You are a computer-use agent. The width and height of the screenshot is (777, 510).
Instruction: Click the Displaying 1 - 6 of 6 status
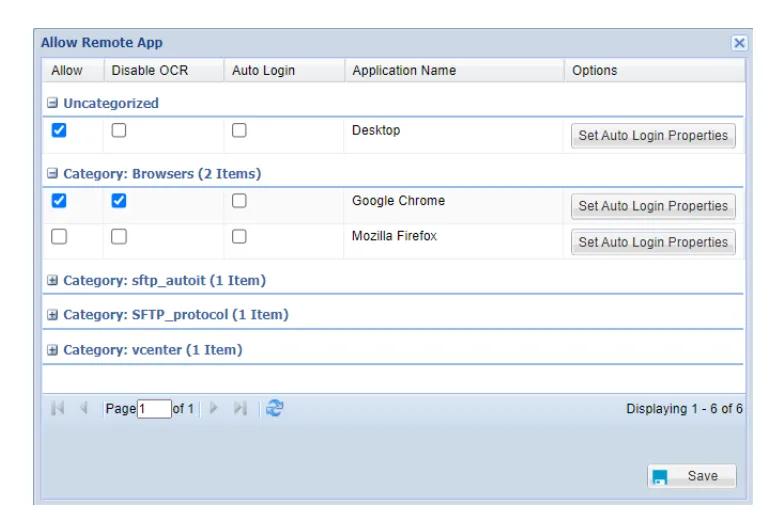684,409
